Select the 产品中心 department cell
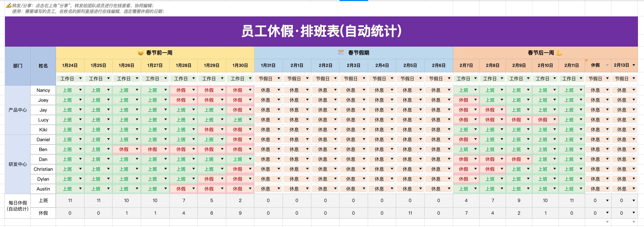 coord(18,110)
